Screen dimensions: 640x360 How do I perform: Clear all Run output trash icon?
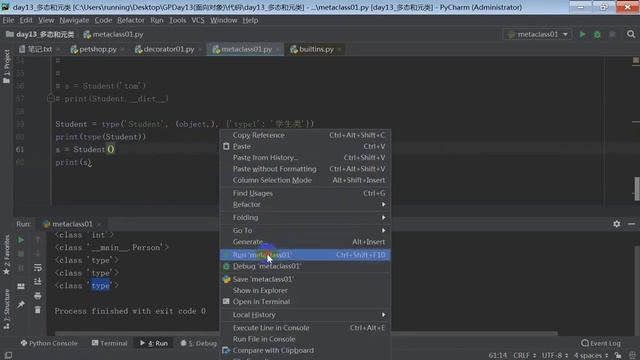pos(38,310)
